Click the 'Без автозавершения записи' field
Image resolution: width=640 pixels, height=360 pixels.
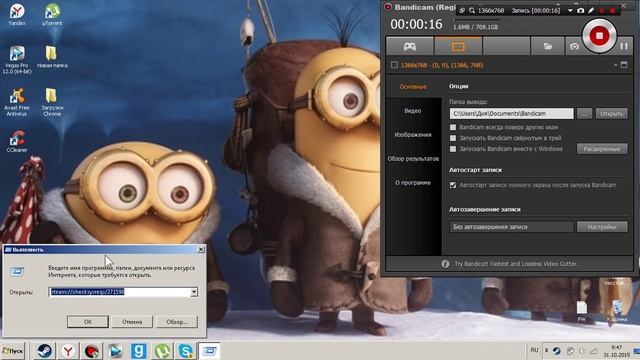pos(511,227)
